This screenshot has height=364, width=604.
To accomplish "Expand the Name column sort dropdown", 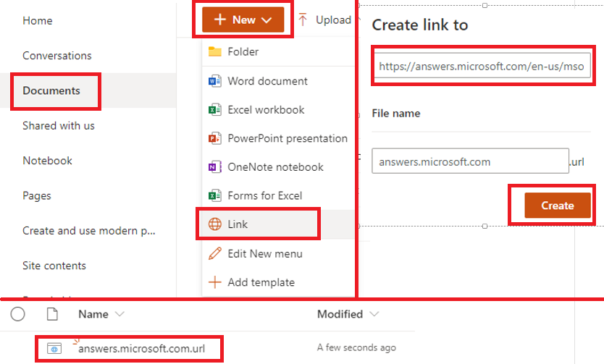I will (x=119, y=314).
